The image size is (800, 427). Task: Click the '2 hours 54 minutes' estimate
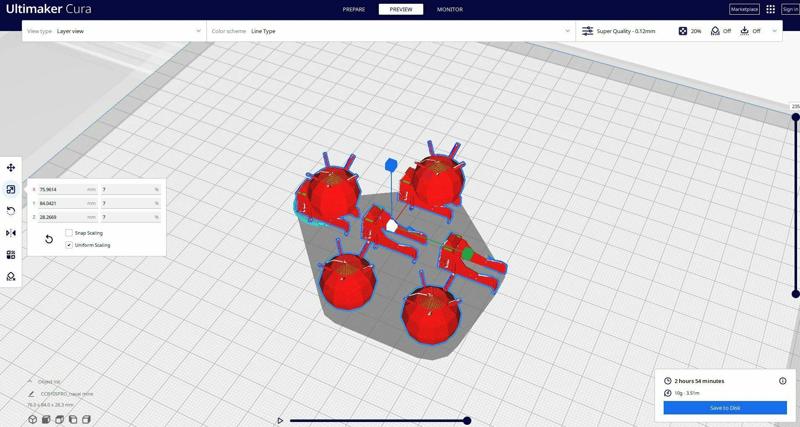[x=699, y=381]
